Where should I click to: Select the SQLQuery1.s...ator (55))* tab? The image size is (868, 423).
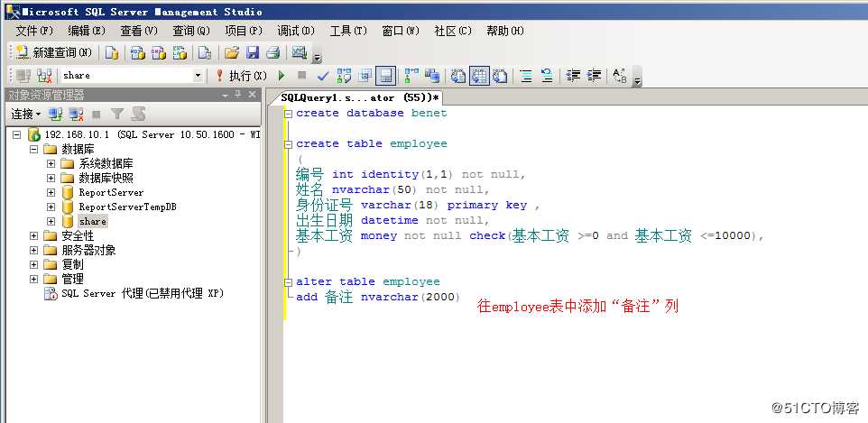pos(360,98)
